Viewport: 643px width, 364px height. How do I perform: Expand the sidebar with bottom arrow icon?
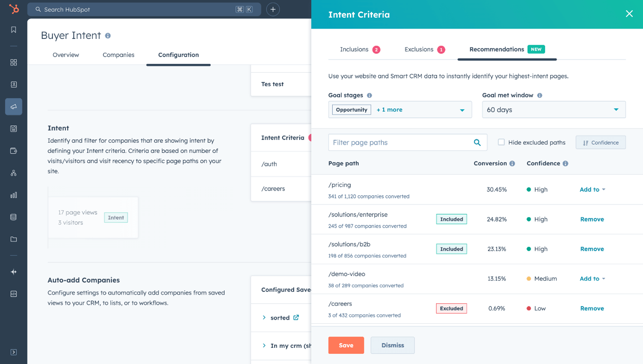(13, 352)
